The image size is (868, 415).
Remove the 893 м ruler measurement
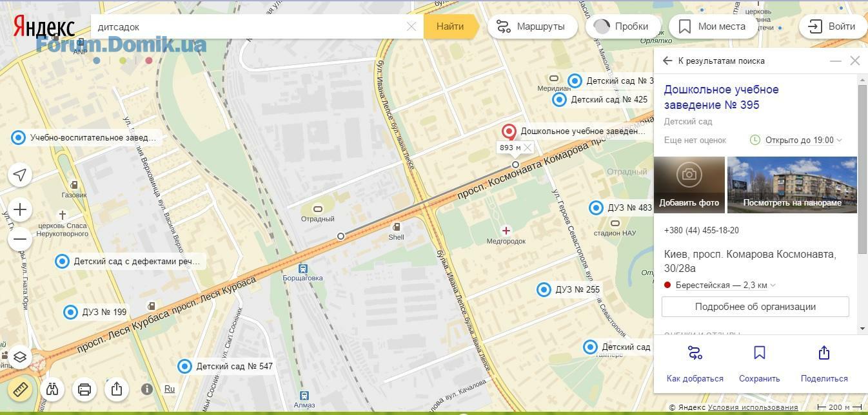click(x=528, y=148)
